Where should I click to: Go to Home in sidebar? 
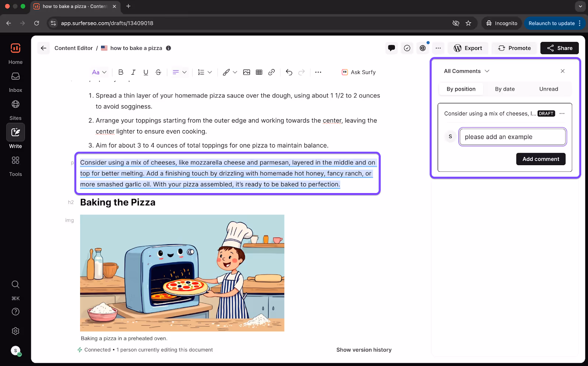(x=15, y=62)
